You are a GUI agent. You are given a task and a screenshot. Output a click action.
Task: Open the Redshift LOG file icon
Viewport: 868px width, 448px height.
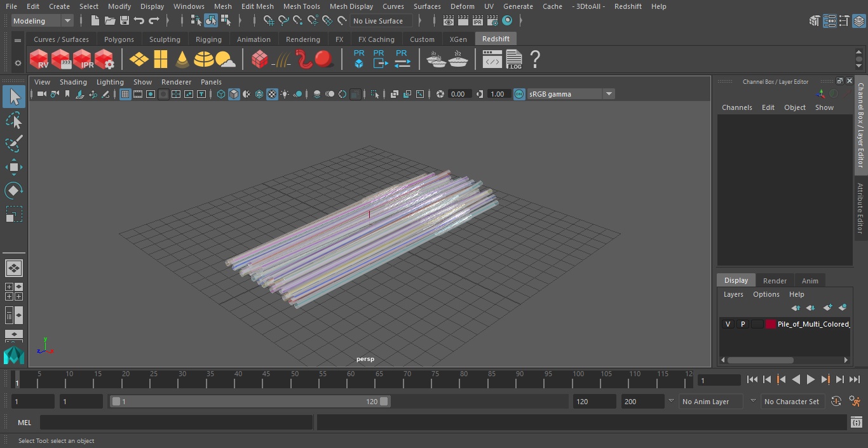[x=513, y=60]
